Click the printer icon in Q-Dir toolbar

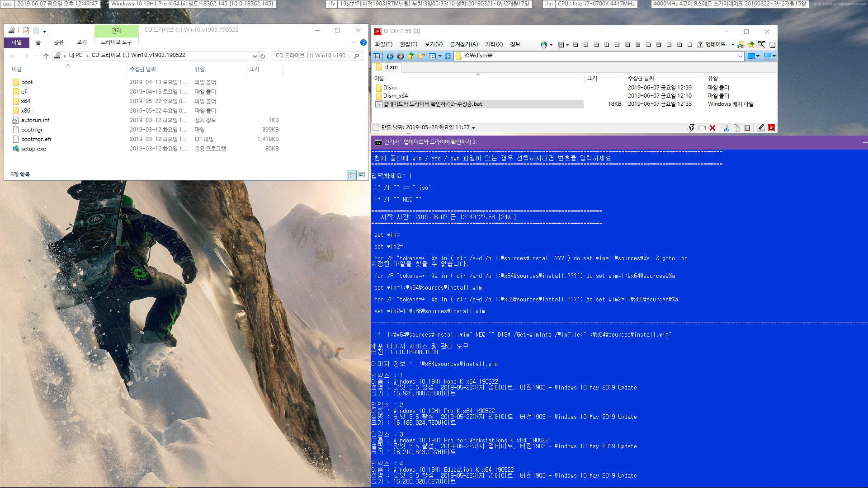pos(741,44)
